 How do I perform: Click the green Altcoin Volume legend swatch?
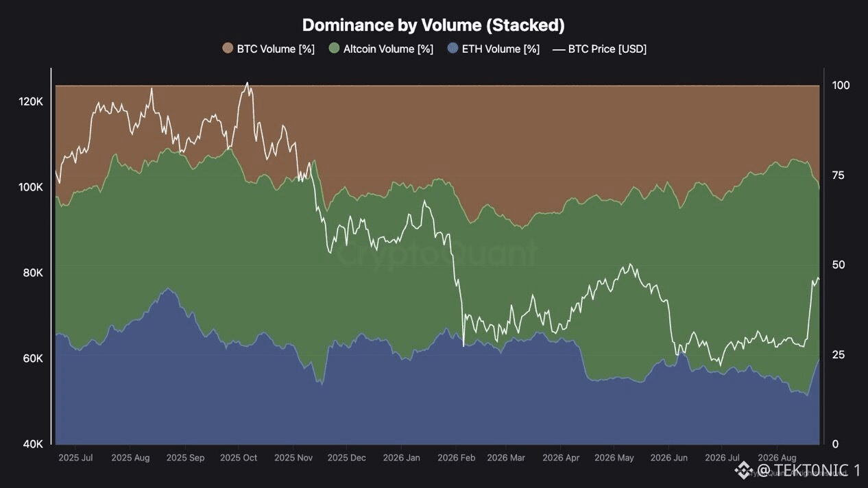coord(335,49)
